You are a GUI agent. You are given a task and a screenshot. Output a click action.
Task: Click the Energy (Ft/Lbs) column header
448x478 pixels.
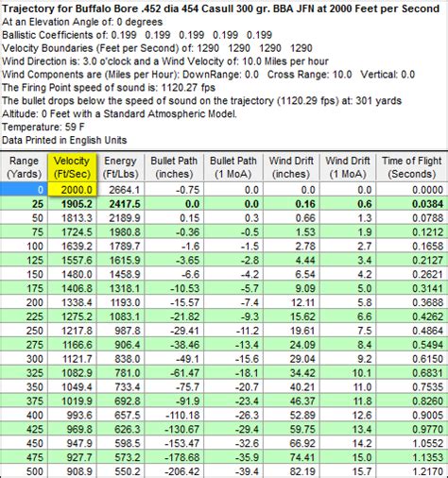[120, 167]
